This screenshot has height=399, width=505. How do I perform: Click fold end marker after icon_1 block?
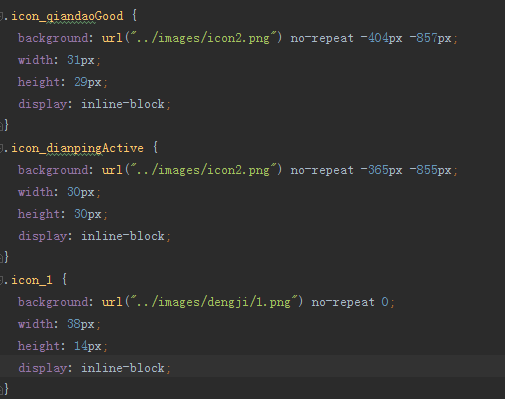pos(1,390)
